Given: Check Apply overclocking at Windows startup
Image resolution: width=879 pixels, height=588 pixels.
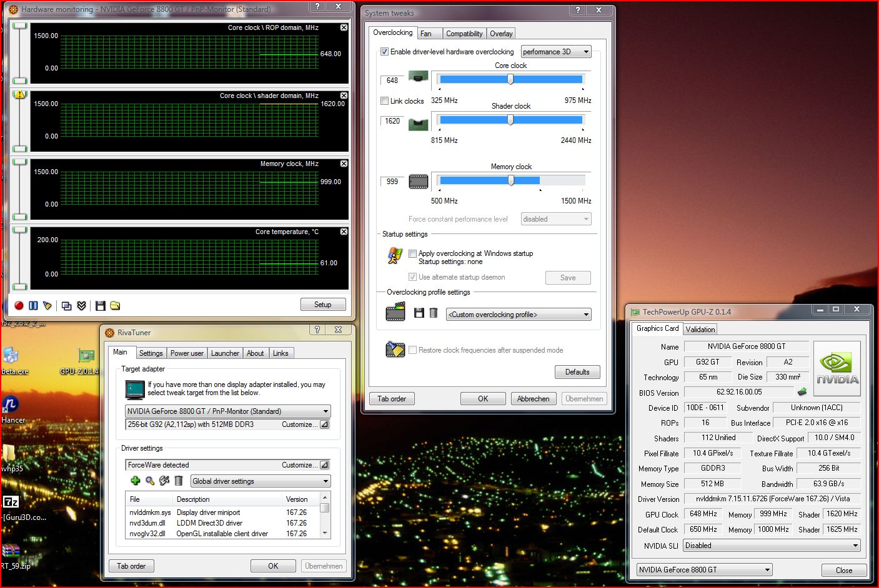Looking at the screenshot, I should 412,253.
